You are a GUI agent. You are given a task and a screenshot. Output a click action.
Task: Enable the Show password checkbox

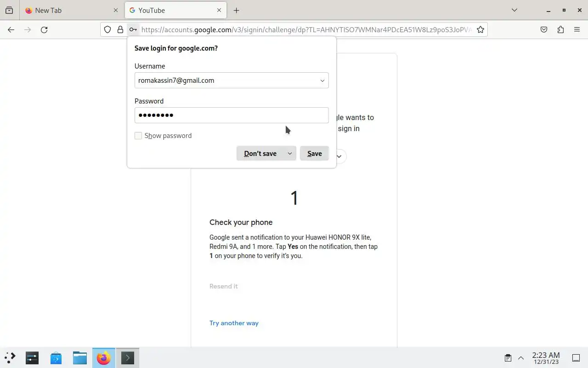point(138,136)
